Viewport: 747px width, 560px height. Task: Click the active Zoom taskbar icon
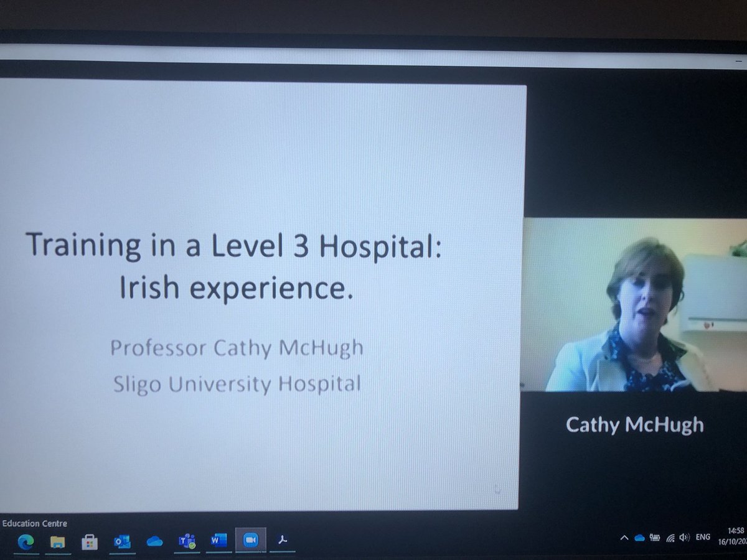(x=251, y=541)
